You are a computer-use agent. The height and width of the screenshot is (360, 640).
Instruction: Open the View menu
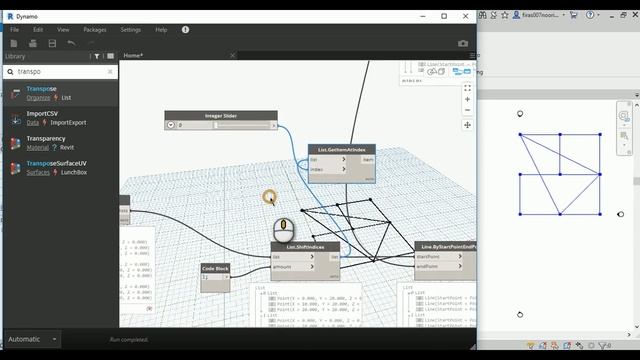(x=63, y=30)
